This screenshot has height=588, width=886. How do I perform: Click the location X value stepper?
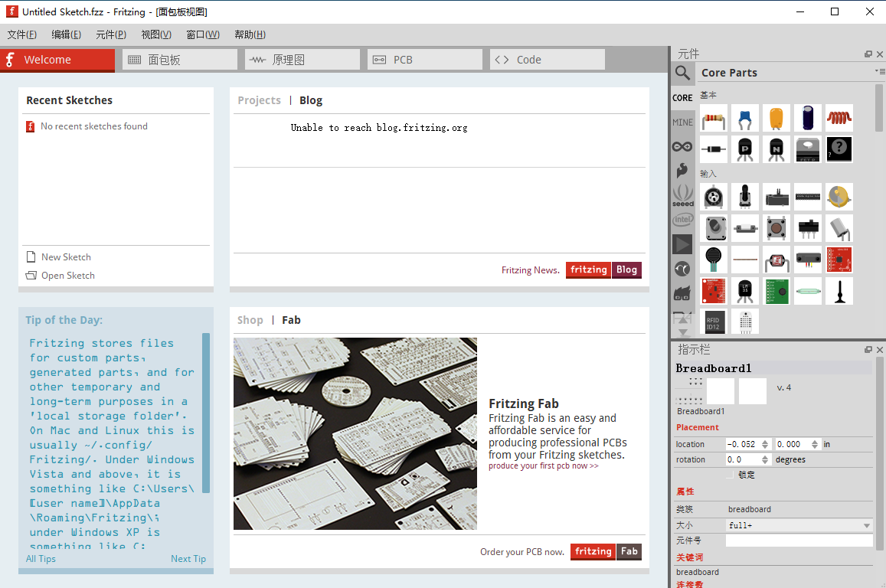click(x=765, y=445)
